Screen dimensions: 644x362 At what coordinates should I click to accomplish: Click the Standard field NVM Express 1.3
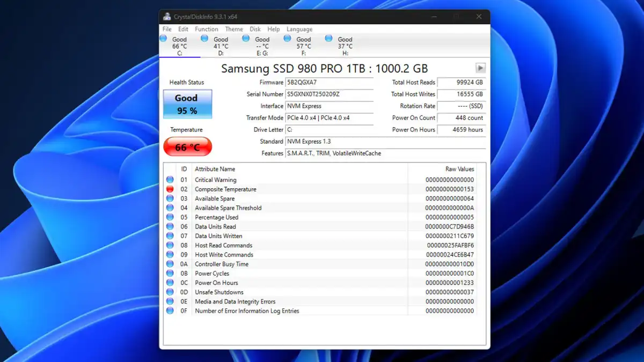click(385, 142)
